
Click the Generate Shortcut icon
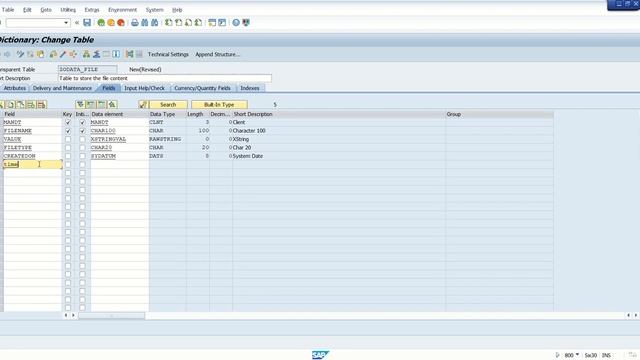coord(222,23)
